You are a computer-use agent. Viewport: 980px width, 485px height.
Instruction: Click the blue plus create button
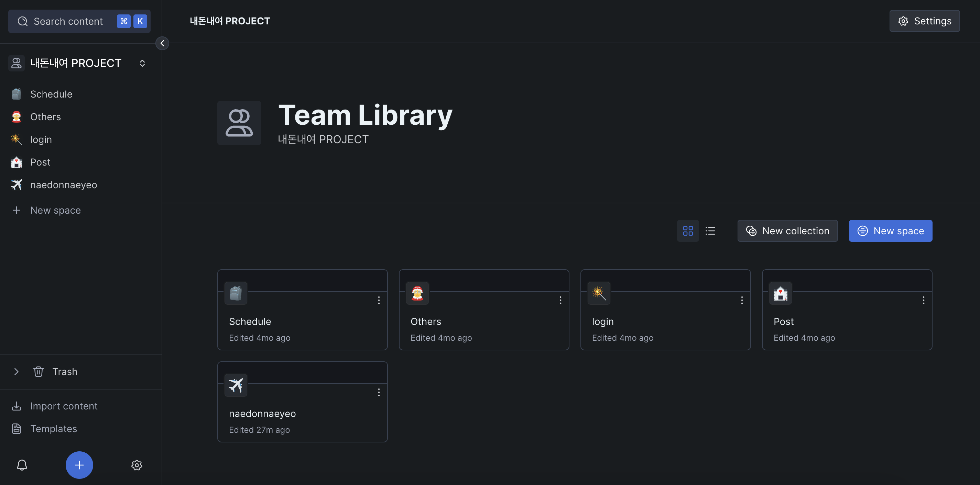tap(79, 465)
